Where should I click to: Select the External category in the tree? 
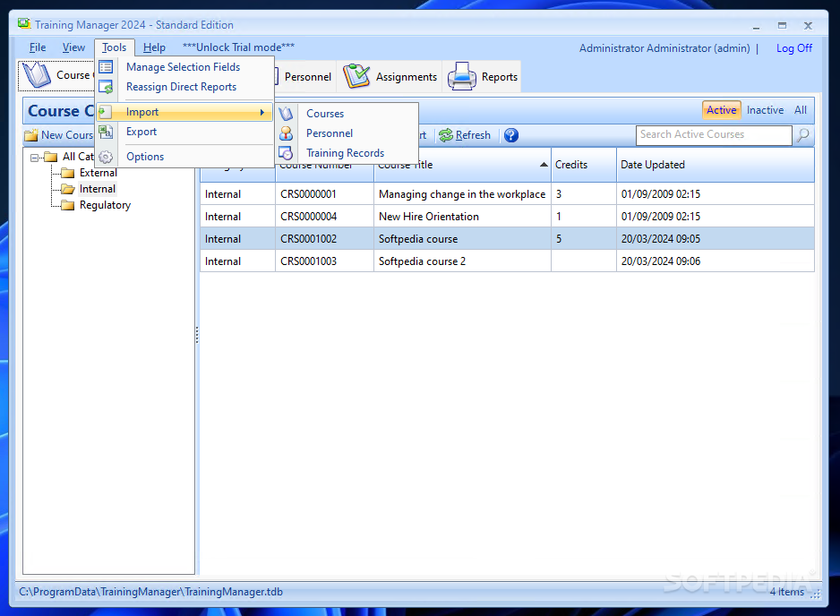click(x=98, y=173)
